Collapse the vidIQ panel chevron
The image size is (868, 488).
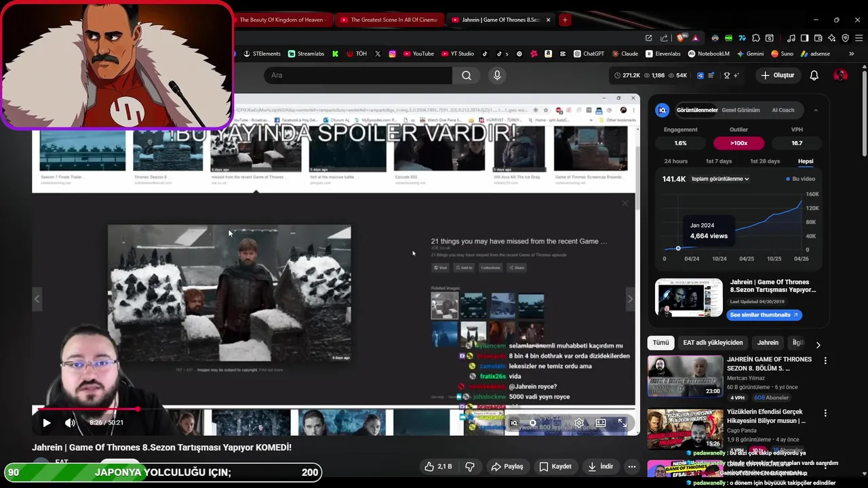click(x=816, y=110)
